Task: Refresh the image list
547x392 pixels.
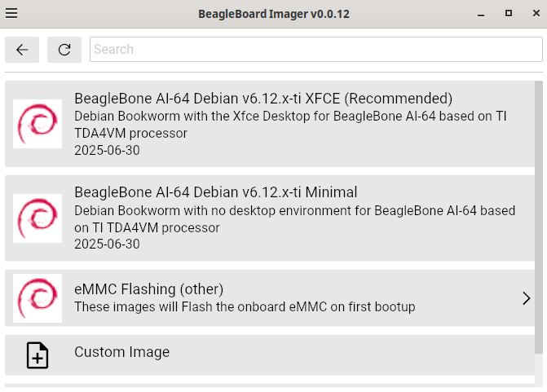Action: 64,50
